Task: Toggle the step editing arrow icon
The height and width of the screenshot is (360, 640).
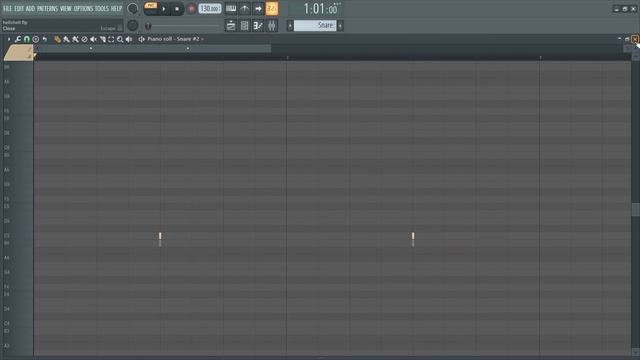Action: click(x=258, y=9)
